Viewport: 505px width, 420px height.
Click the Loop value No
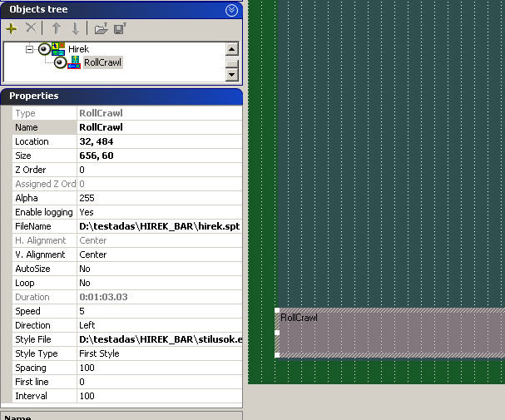click(160, 284)
